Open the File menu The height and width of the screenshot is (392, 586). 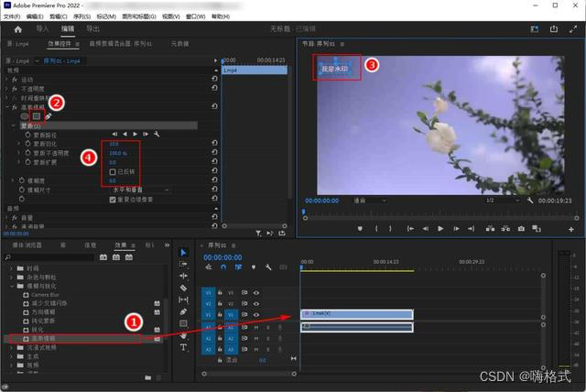pos(12,16)
